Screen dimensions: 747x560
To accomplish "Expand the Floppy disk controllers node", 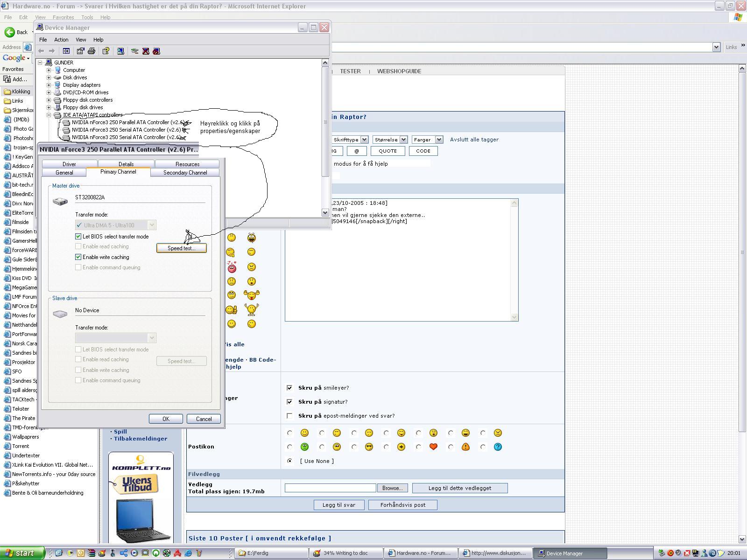I will [49, 100].
